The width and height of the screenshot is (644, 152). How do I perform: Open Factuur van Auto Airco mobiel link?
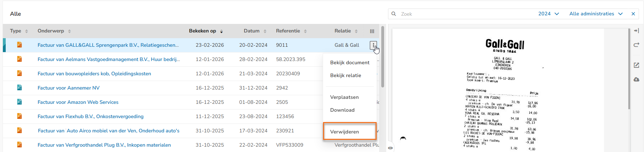(x=109, y=131)
